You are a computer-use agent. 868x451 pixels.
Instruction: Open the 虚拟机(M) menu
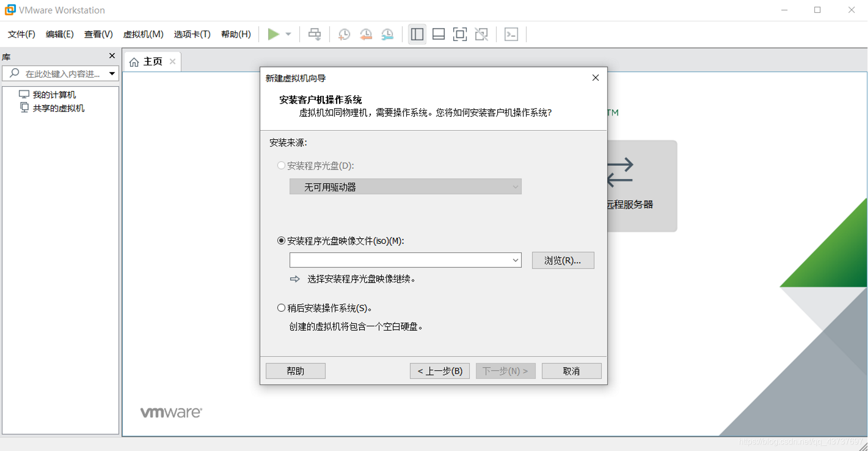pos(143,34)
